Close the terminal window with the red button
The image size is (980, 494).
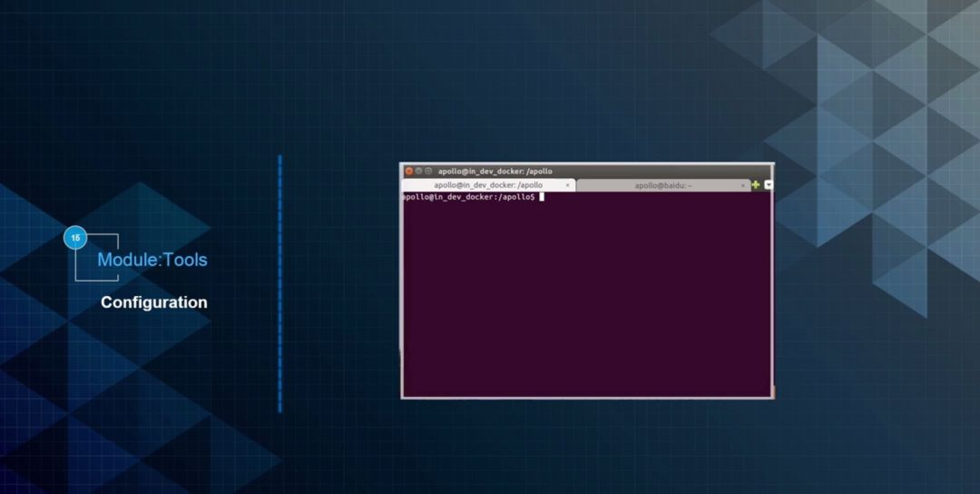click(x=408, y=171)
